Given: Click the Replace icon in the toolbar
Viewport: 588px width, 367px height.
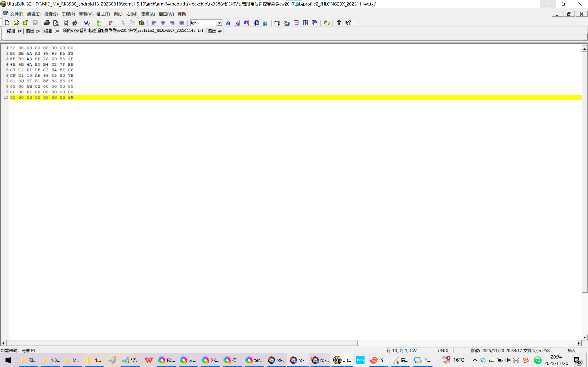Looking at the screenshot, I should click(x=256, y=23).
